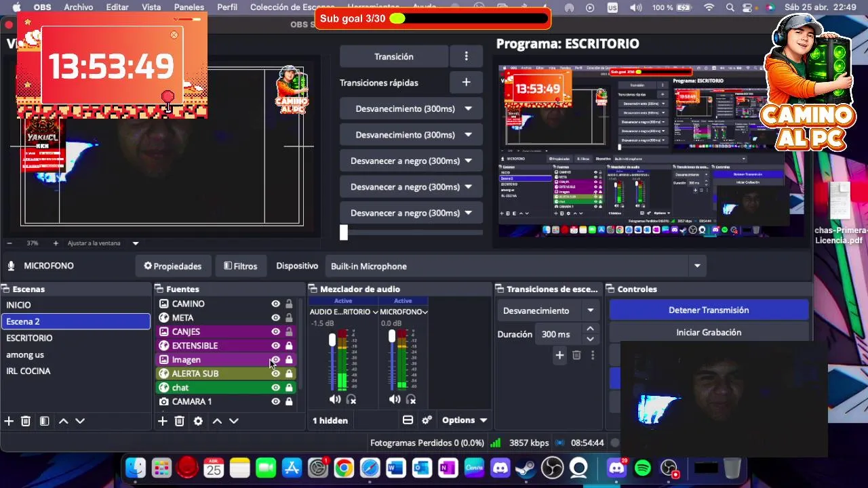This screenshot has height=488, width=868.
Task: Open source Propiedades button
Action: point(173,266)
